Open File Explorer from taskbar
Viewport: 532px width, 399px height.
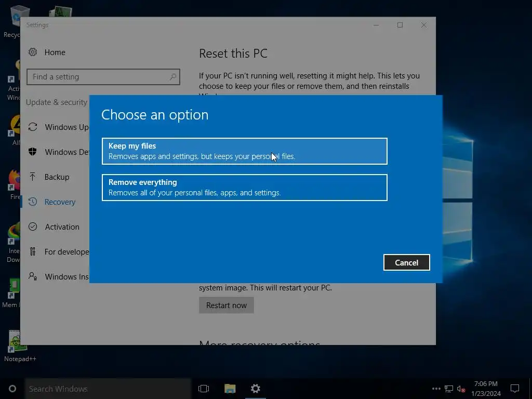pos(230,389)
